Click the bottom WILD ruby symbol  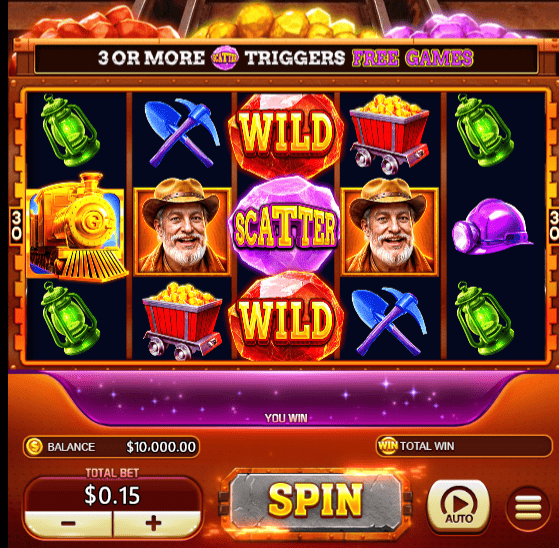coord(286,316)
